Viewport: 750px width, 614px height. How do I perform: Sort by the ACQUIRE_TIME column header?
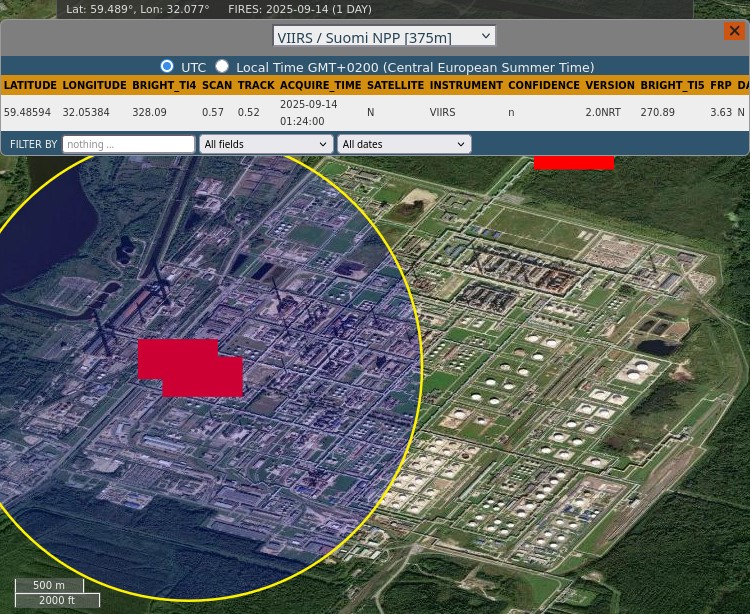point(320,86)
